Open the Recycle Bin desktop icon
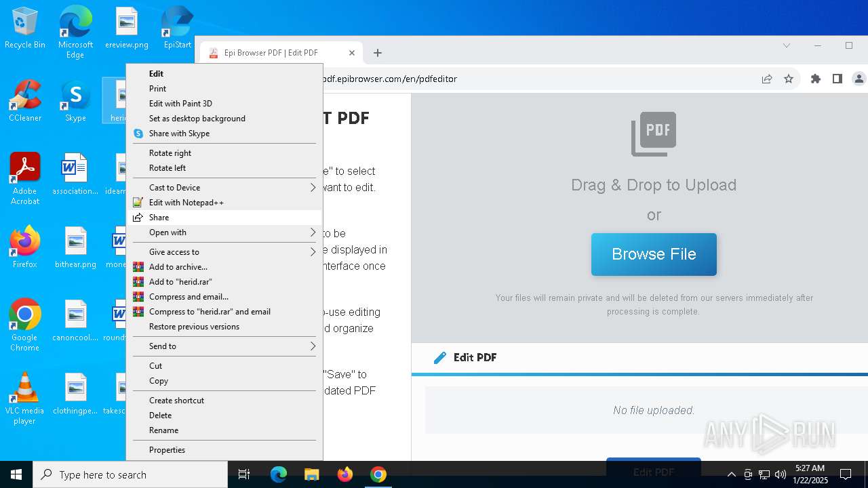The height and width of the screenshot is (488, 868). (25, 28)
